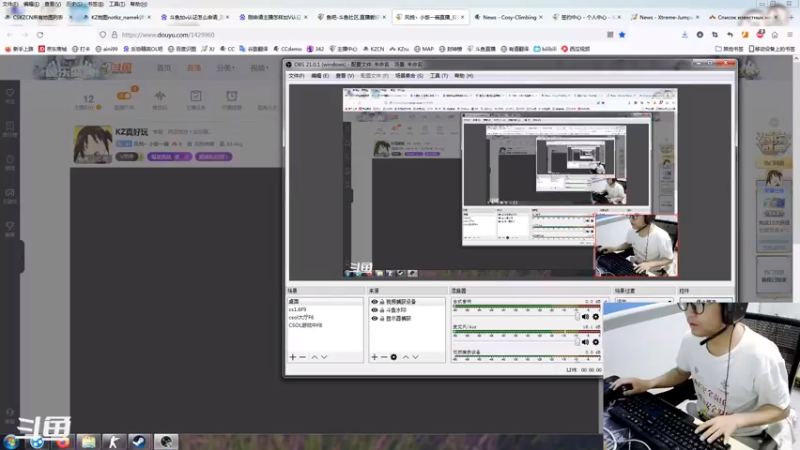This screenshot has height=450, width=800.
Task: Close the News - Cosy-Climbing tab
Action: point(541,17)
